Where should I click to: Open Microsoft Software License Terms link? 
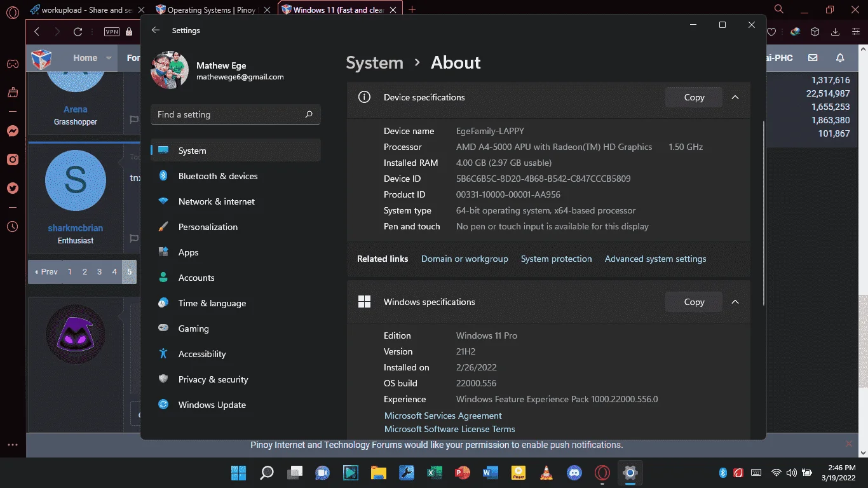pos(450,429)
